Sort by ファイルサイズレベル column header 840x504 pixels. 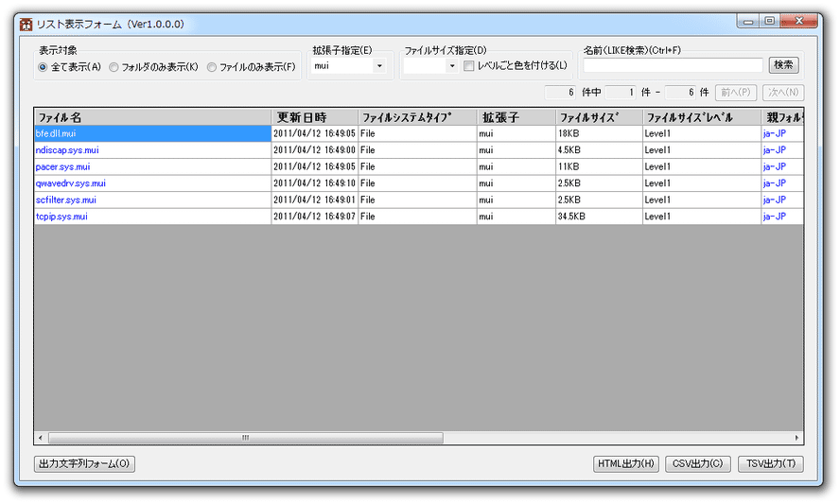coord(701,116)
